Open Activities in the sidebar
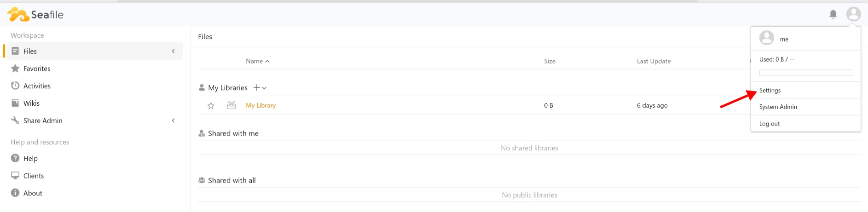868x212 pixels. [37, 86]
